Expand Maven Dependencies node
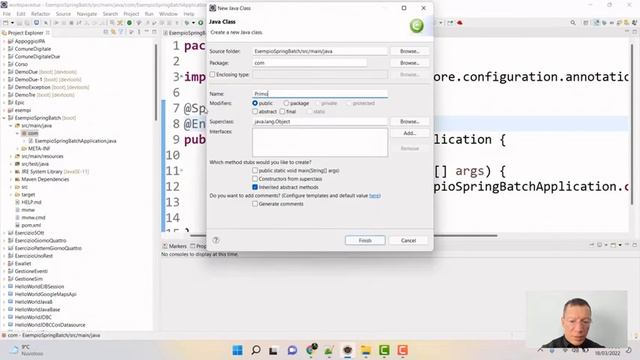Viewport: 640px width, 360px height. 11,179
